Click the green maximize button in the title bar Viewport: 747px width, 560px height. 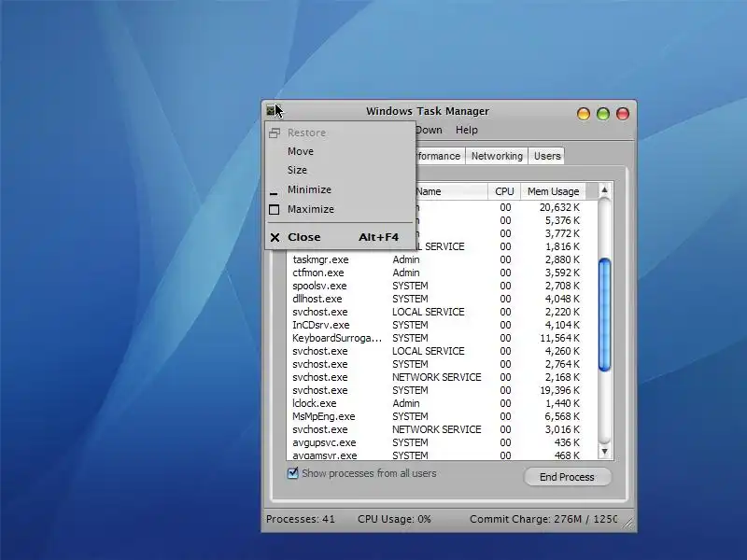click(x=603, y=114)
